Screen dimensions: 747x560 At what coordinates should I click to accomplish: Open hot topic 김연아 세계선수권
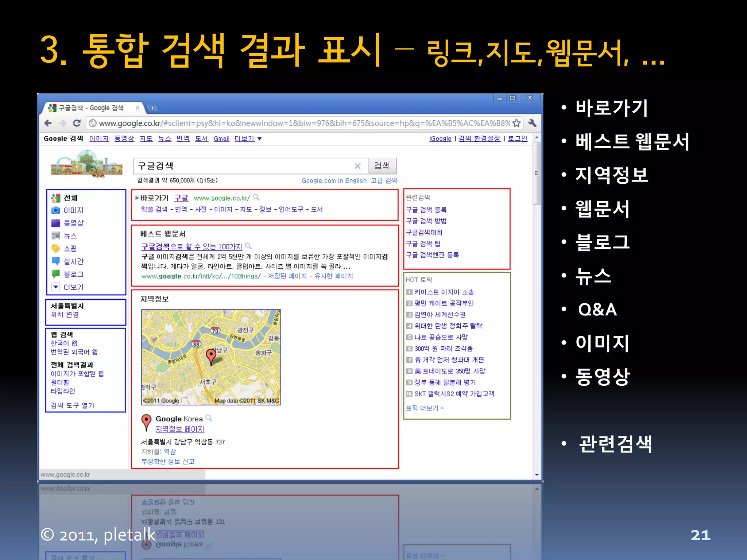[x=440, y=315]
